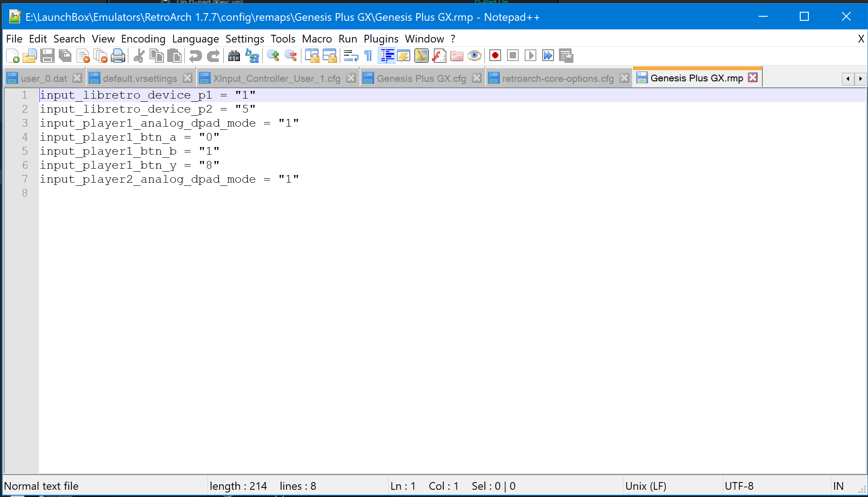Open the Tools menu
Viewport: 868px width, 497px height.
tap(283, 39)
